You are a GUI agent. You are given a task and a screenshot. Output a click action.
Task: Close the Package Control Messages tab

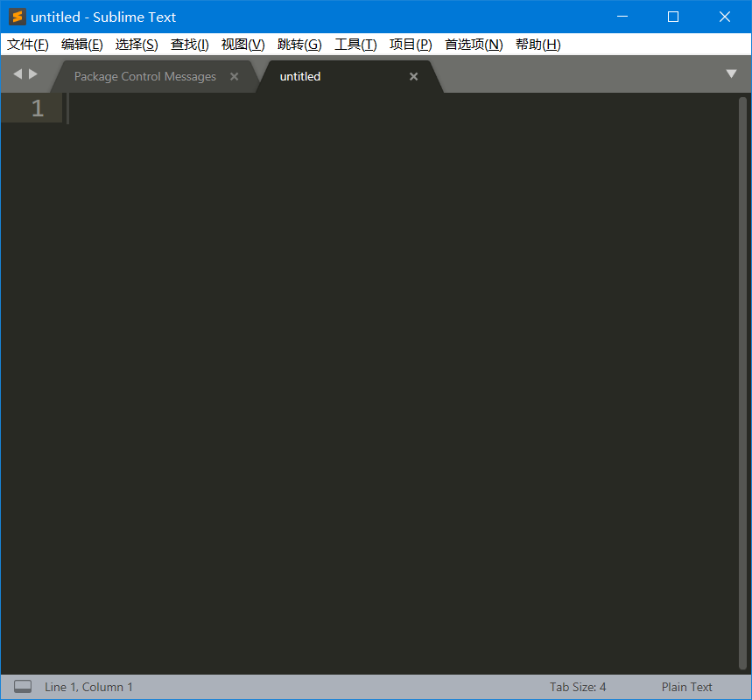coord(233,76)
